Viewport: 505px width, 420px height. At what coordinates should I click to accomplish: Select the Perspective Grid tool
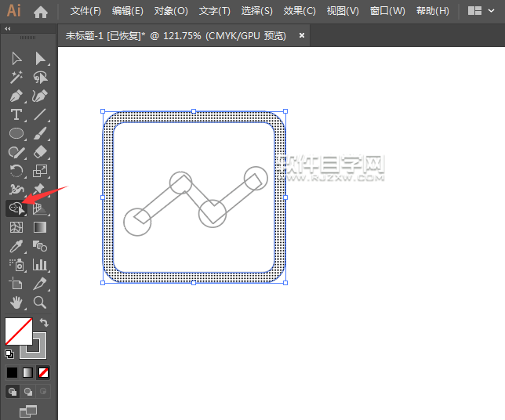tap(40, 209)
